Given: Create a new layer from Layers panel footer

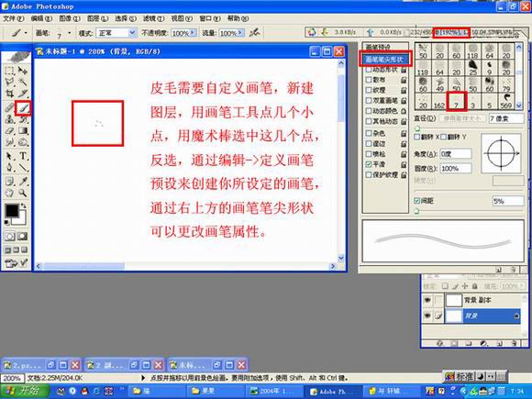Looking at the screenshot, I should pyautogui.click(x=499, y=343).
